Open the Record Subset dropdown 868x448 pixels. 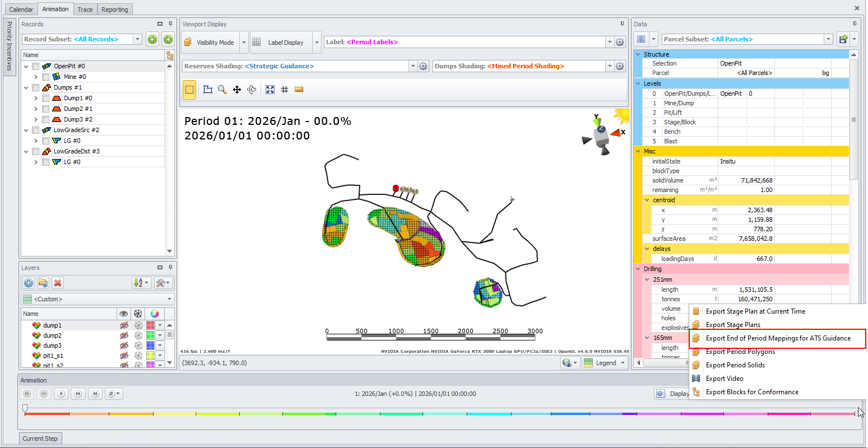[x=137, y=39]
